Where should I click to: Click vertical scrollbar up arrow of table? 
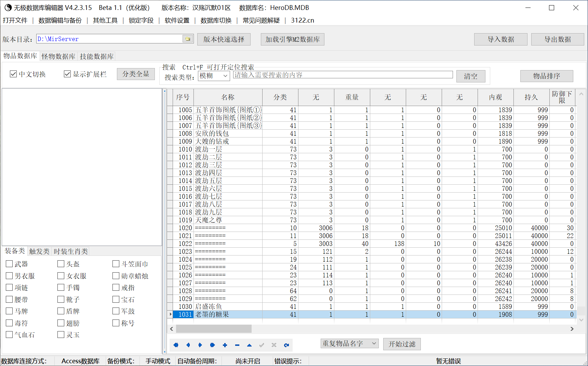pos(581,93)
